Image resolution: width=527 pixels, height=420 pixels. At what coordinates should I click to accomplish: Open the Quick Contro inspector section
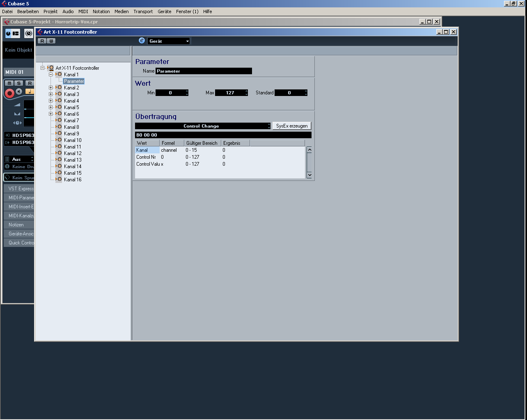coord(19,243)
